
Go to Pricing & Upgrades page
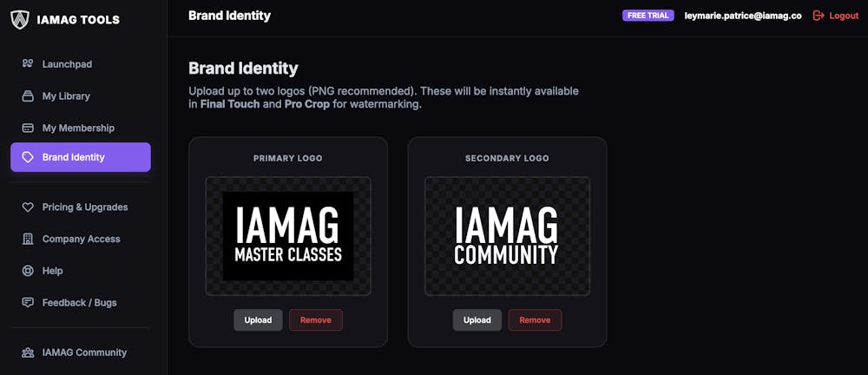pyautogui.click(x=84, y=207)
